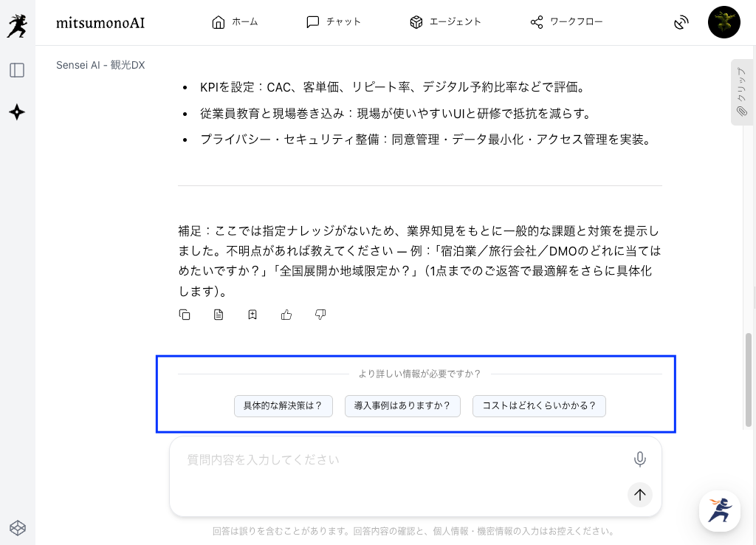Go to the ホーム menu item
The image size is (756, 545).
coord(245,21)
